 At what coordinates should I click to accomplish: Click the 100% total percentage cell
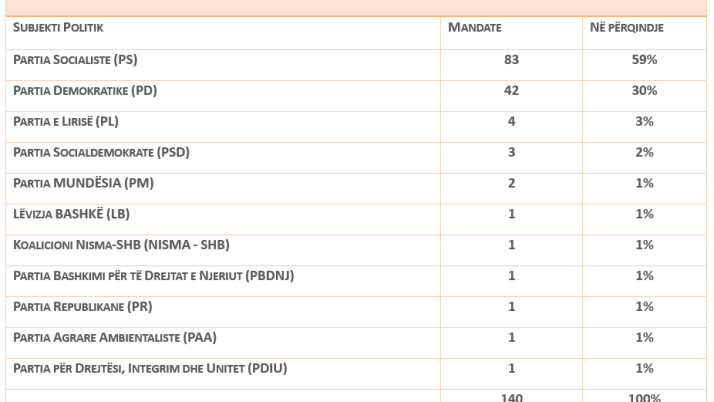click(644, 395)
